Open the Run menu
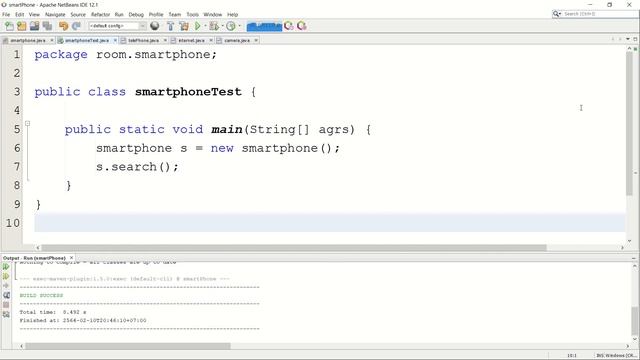 point(119,14)
